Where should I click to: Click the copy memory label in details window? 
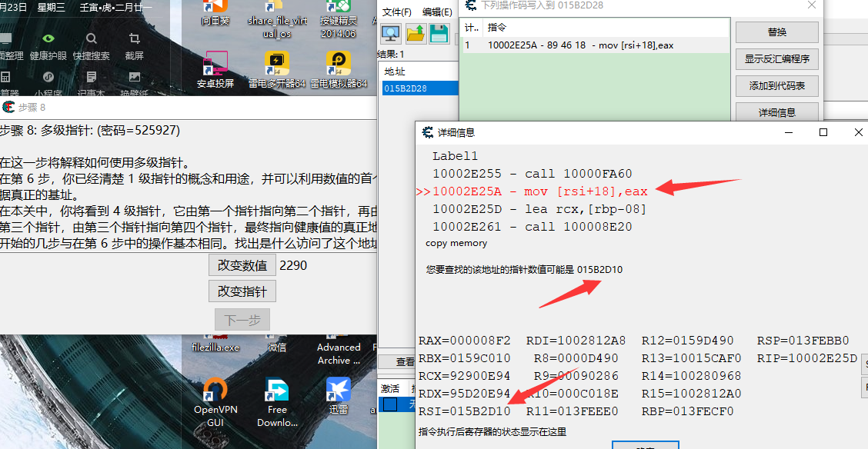456,243
